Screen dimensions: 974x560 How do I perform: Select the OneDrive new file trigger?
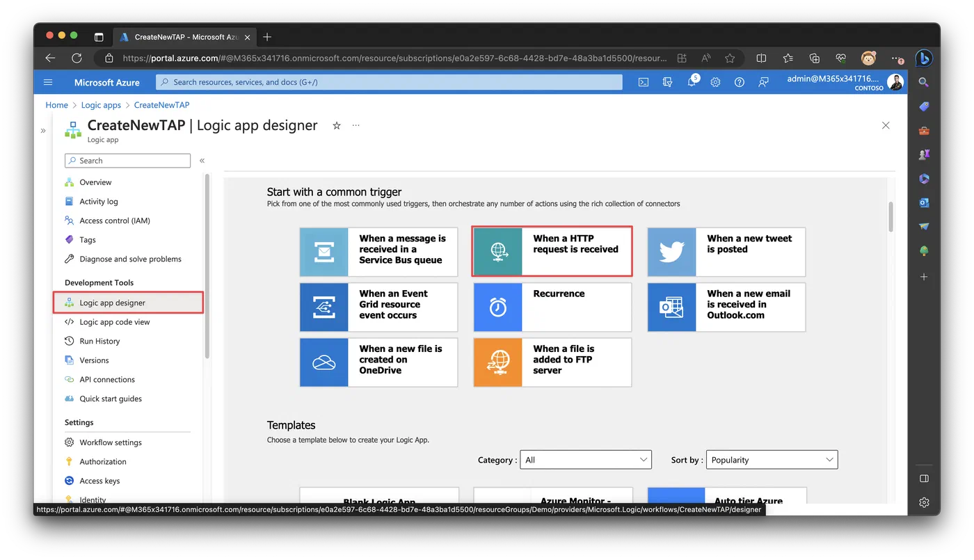[378, 362]
